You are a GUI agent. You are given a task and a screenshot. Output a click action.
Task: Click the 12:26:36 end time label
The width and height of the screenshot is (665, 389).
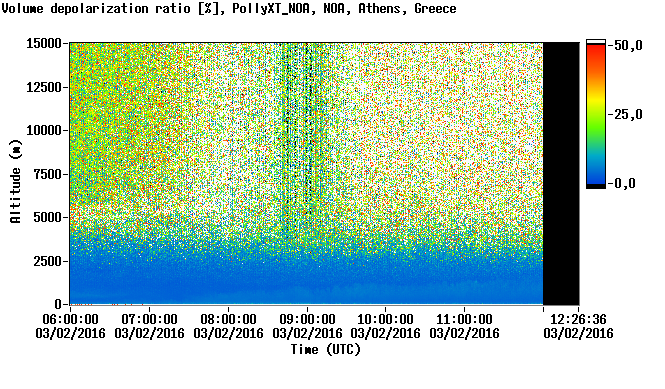[578, 319]
